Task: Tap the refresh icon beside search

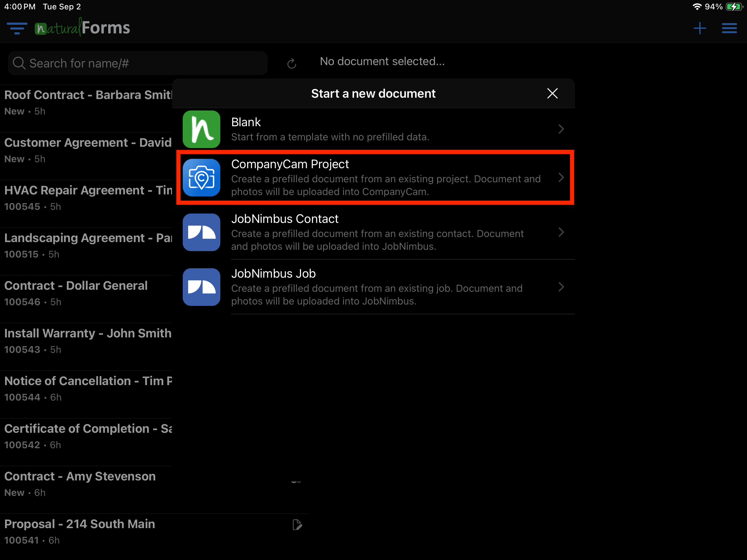Action: coord(292,63)
